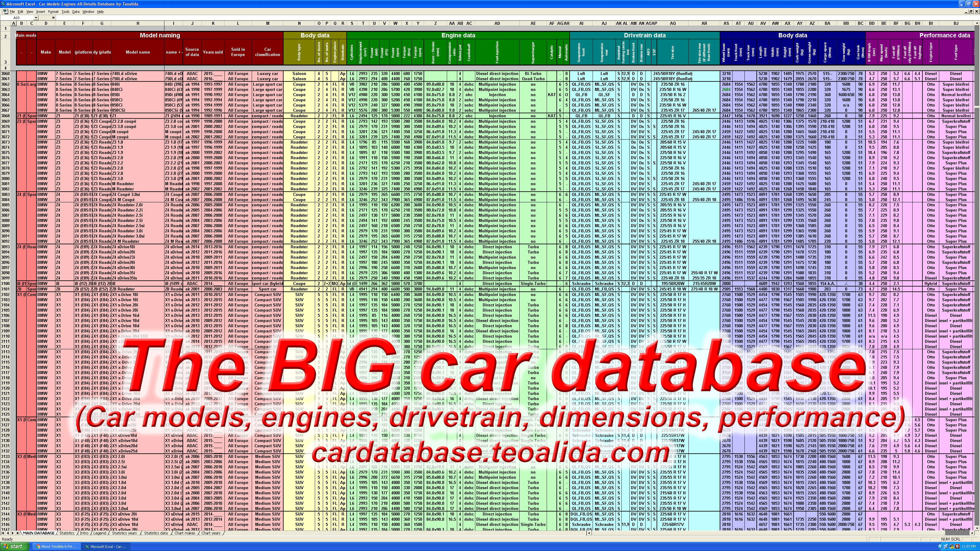
Task: Open the Insert menu
Action: pyautogui.click(x=41, y=12)
